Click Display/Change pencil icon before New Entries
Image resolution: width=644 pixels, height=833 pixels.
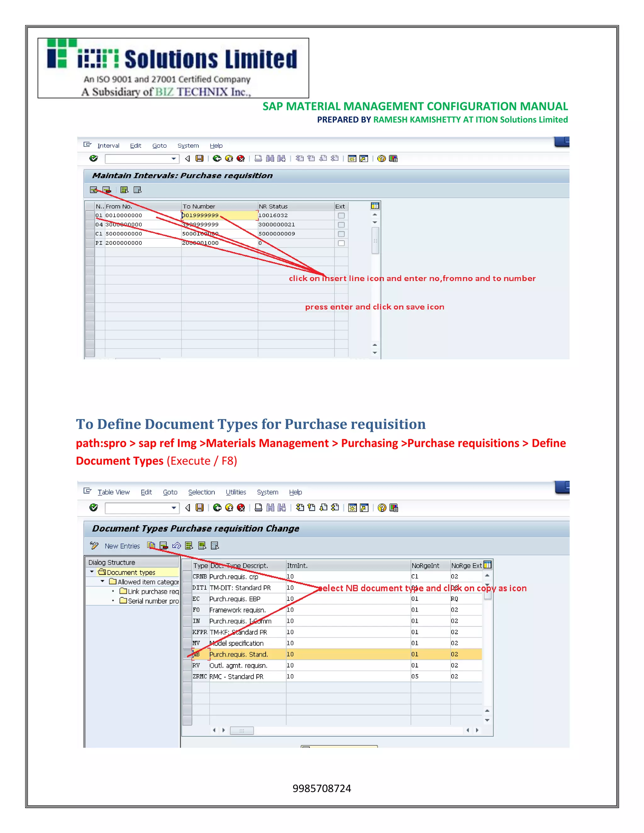pyautogui.click(x=94, y=545)
